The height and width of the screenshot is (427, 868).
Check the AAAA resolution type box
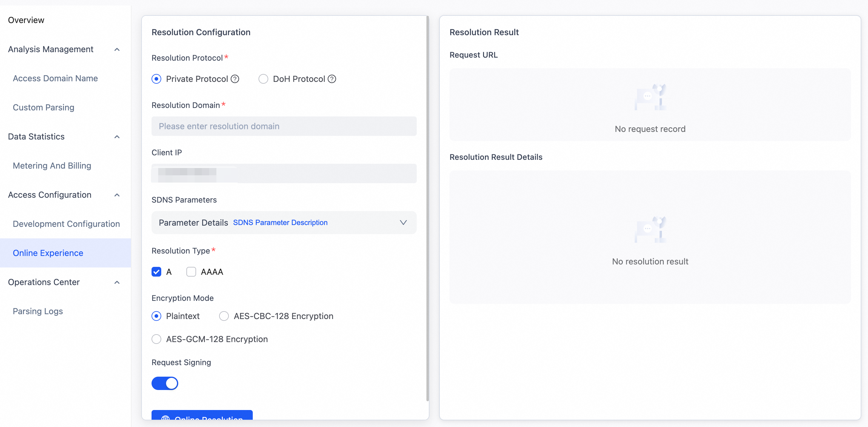click(191, 272)
